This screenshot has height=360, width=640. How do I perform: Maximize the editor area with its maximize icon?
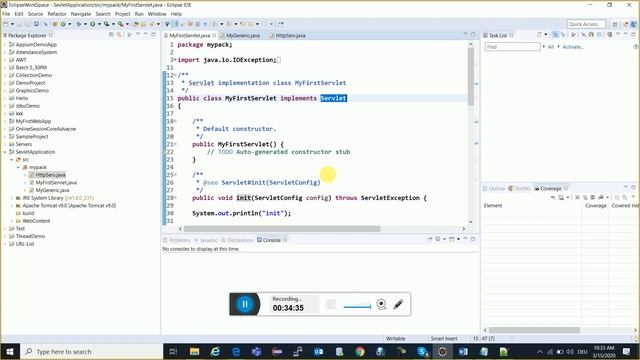(x=473, y=35)
